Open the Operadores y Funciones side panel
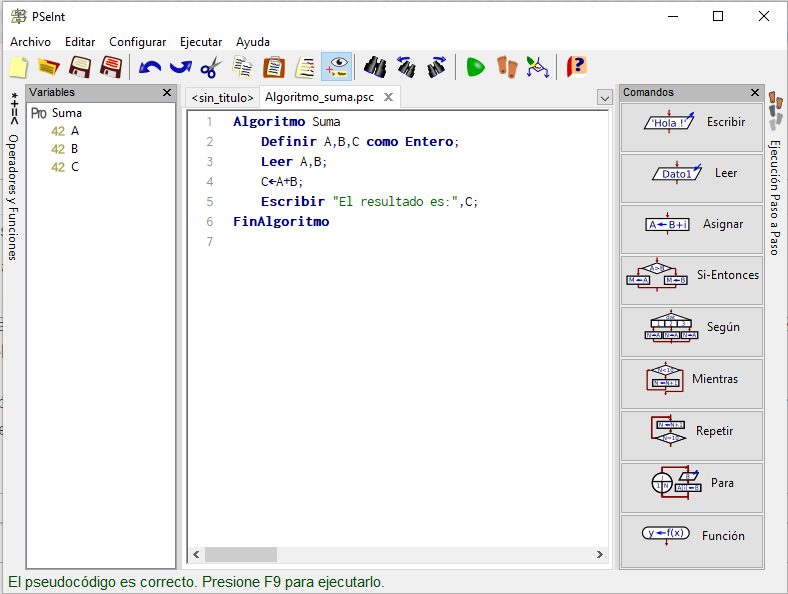The width and height of the screenshot is (788, 594). [x=13, y=176]
